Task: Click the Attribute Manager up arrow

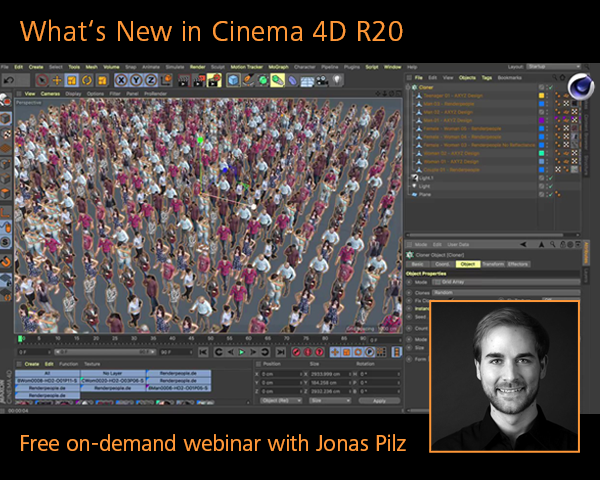Action: click(x=541, y=244)
